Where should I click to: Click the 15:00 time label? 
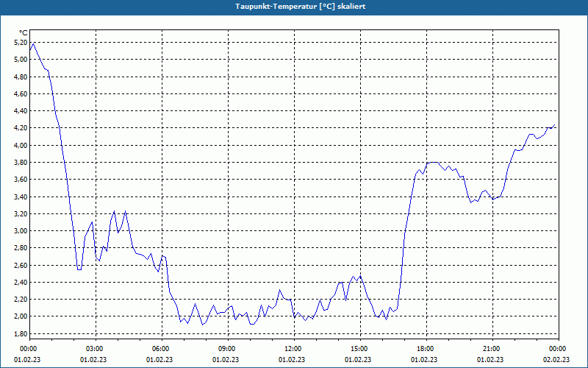pyautogui.click(x=360, y=349)
